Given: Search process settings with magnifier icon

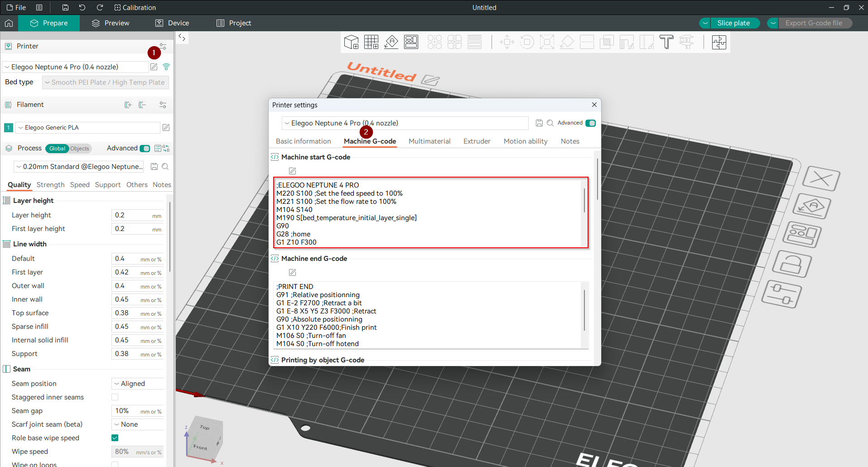Looking at the screenshot, I should tap(165, 167).
